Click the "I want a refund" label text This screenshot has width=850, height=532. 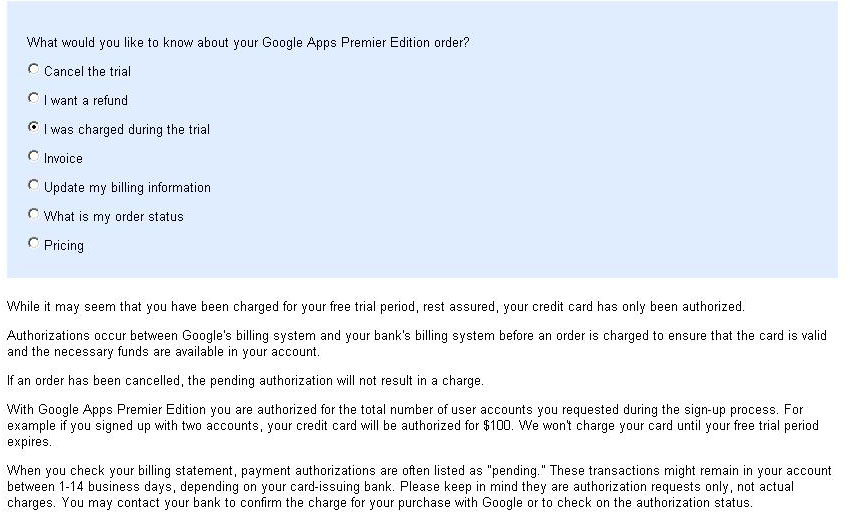click(86, 100)
